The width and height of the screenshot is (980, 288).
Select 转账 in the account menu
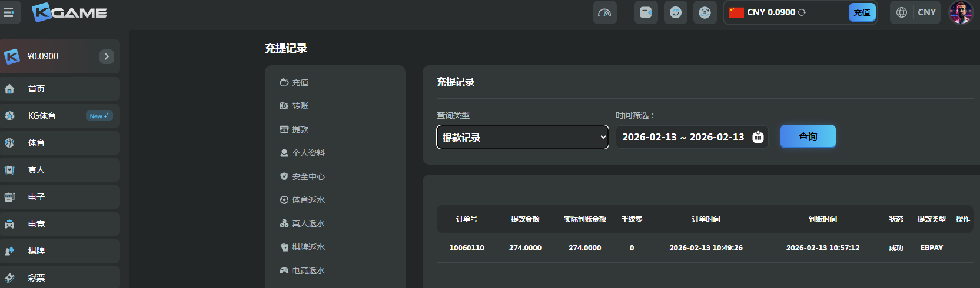(x=300, y=106)
